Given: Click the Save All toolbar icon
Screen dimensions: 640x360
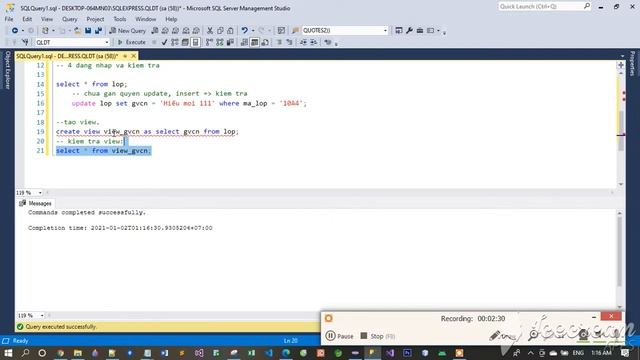Looking at the screenshot, I should click(98, 31).
